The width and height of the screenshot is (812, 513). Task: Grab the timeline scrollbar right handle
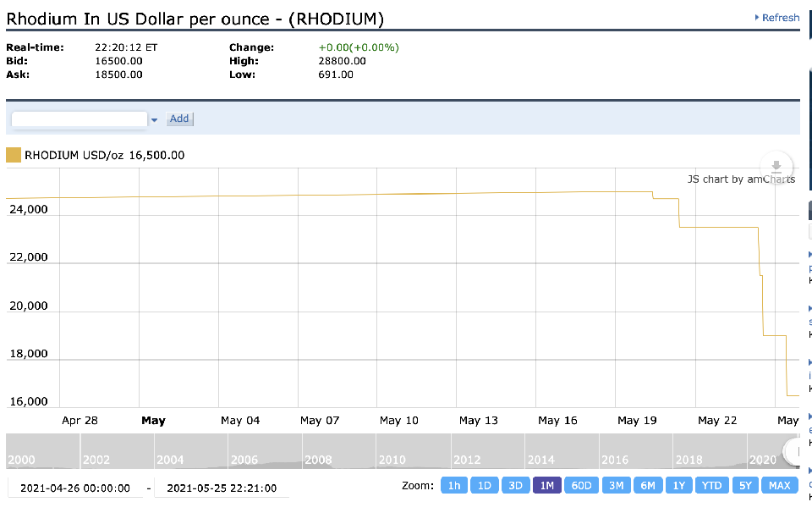(x=793, y=450)
